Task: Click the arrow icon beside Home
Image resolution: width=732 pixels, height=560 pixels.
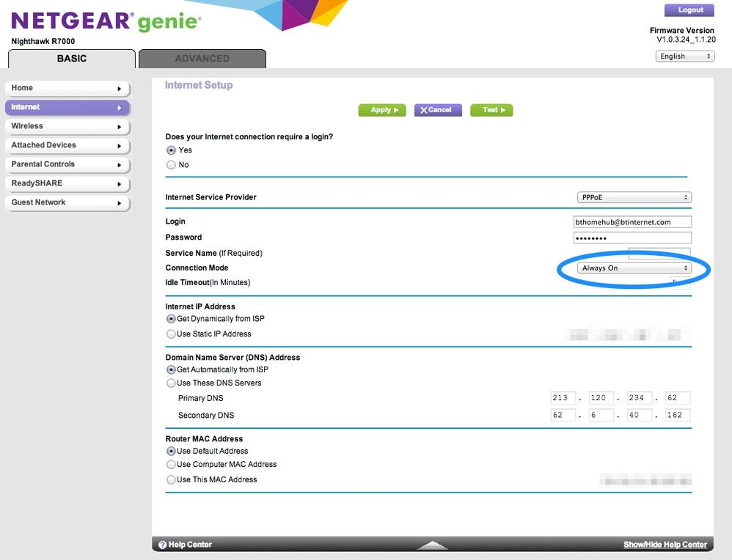Action: [x=120, y=89]
